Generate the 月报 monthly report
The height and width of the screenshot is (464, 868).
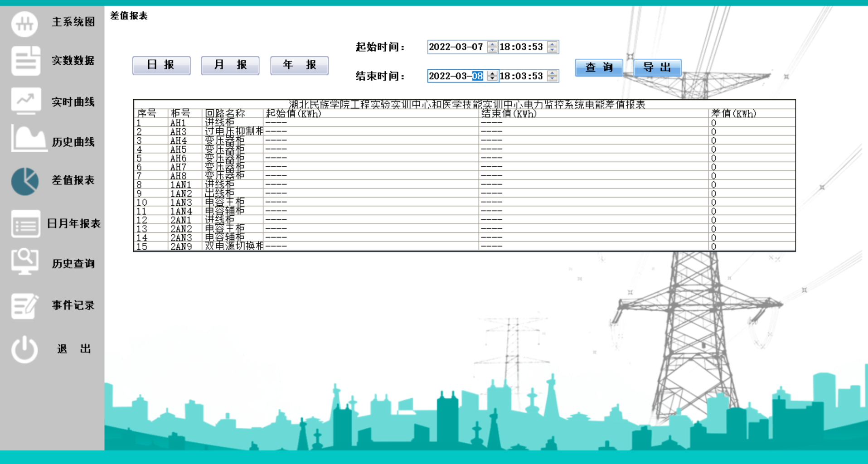click(x=230, y=65)
